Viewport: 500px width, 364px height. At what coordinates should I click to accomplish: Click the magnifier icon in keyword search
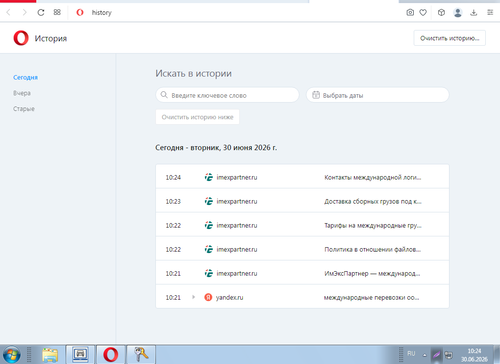[x=164, y=95]
